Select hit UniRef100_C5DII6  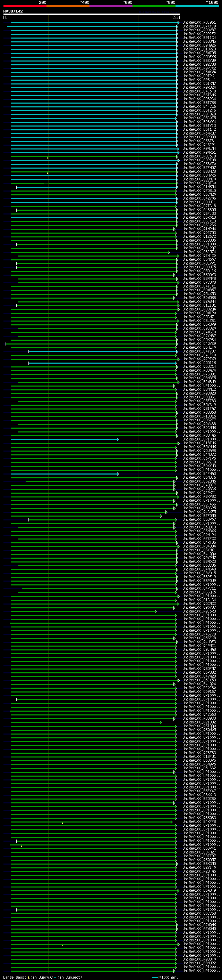click(x=199, y=363)
